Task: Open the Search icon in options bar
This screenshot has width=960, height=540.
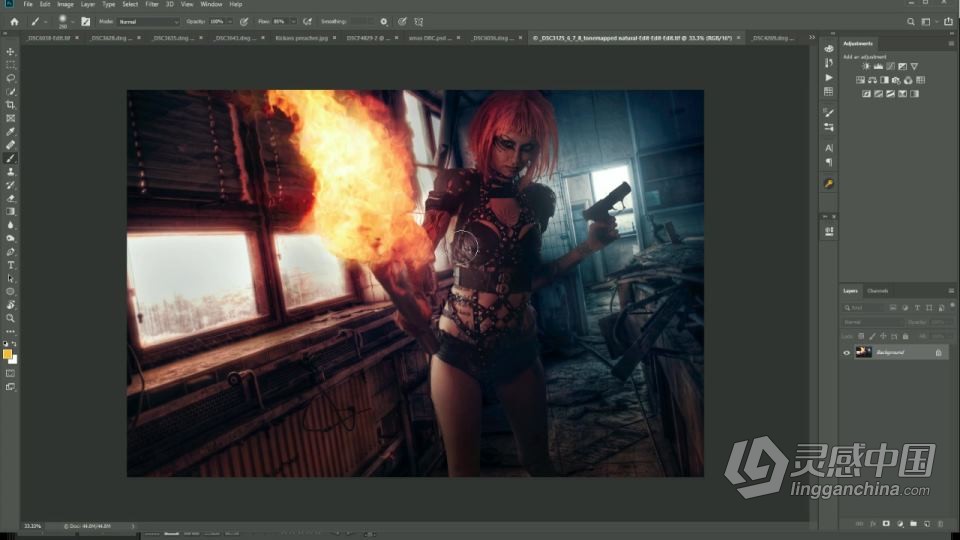Action: coord(910,21)
